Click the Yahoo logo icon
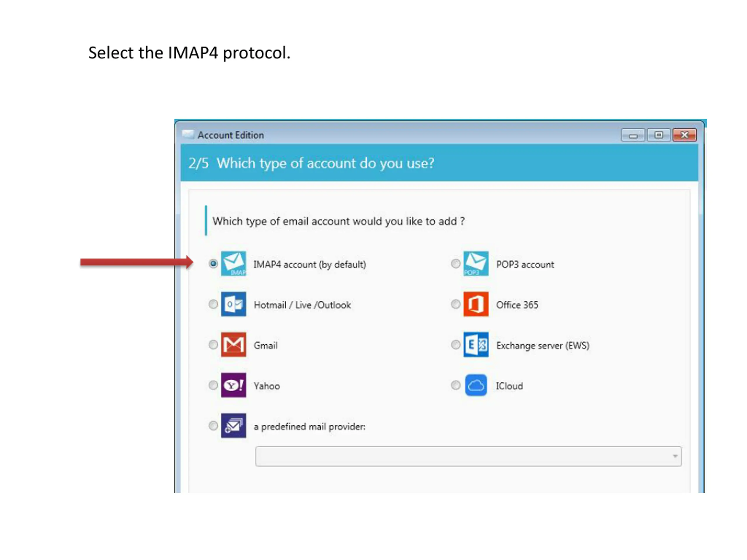 [233, 385]
